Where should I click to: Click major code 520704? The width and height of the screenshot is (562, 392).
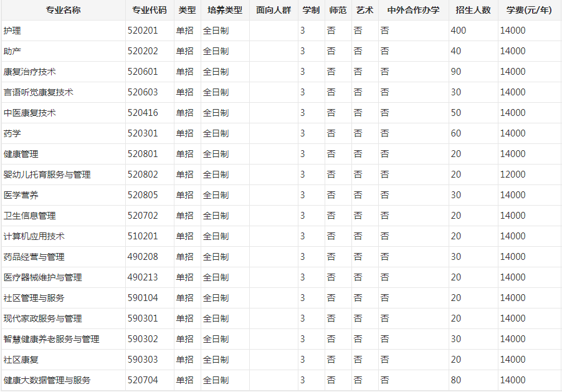point(143,380)
